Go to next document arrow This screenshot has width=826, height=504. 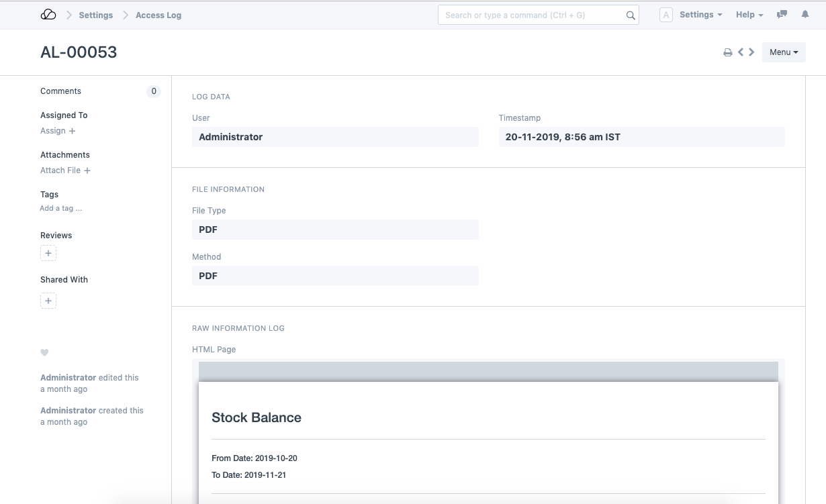click(x=751, y=52)
